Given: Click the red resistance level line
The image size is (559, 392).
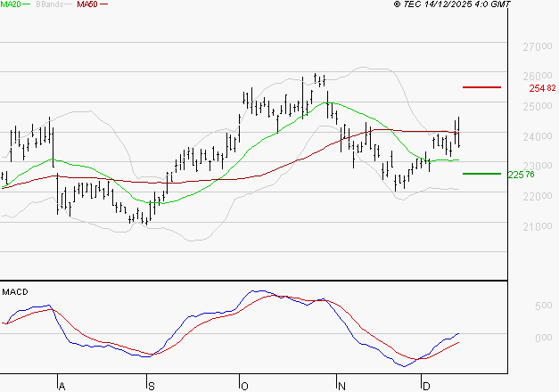Looking at the screenshot, I should click(481, 87).
